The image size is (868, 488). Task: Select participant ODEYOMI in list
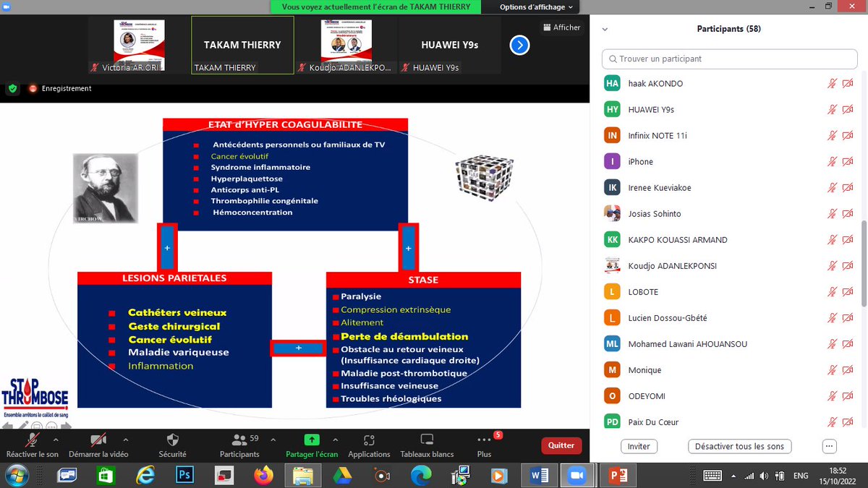click(730, 396)
